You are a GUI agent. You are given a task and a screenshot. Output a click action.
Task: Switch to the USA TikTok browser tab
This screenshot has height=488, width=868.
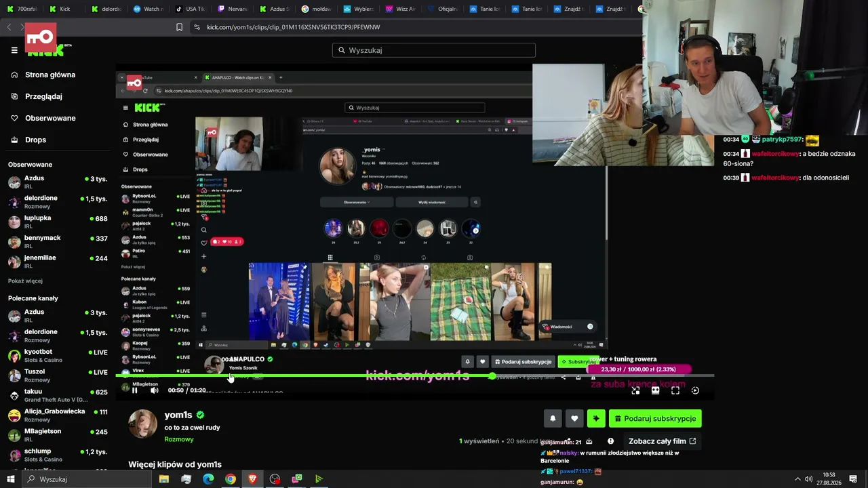(x=190, y=9)
